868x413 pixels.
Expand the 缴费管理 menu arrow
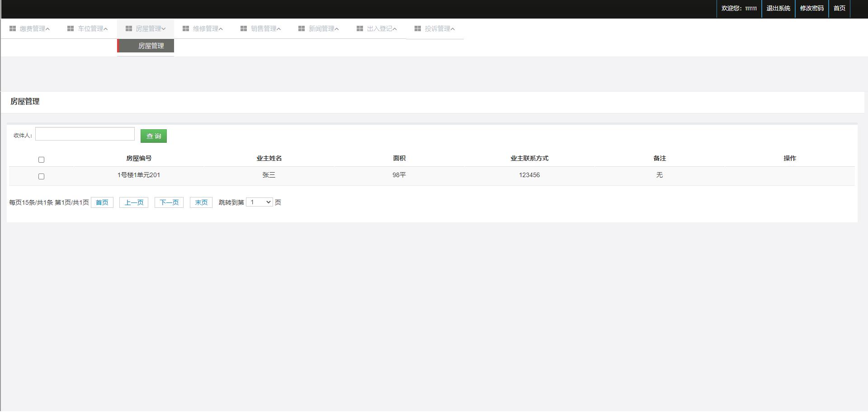[x=47, y=29]
